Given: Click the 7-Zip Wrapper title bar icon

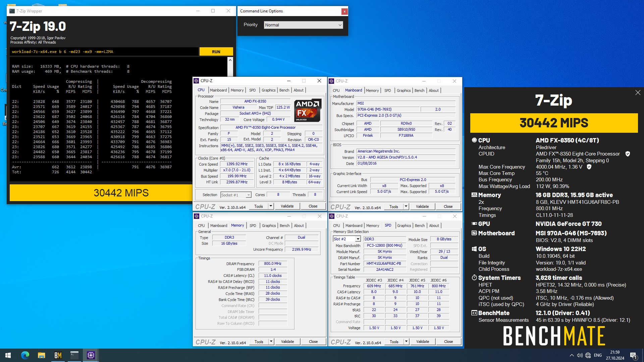Looking at the screenshot, I should coord(12,11).
